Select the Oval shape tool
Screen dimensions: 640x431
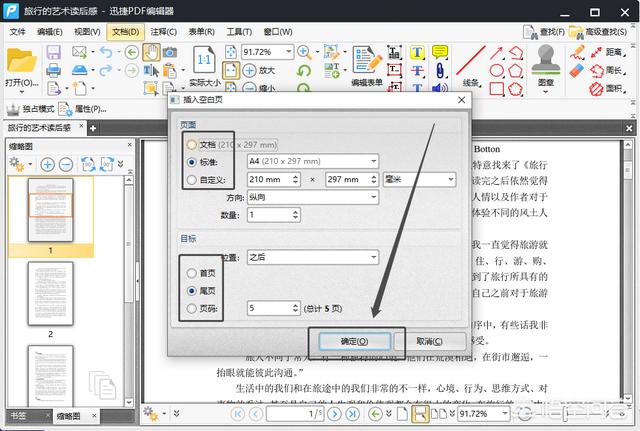tap(496, 71)
